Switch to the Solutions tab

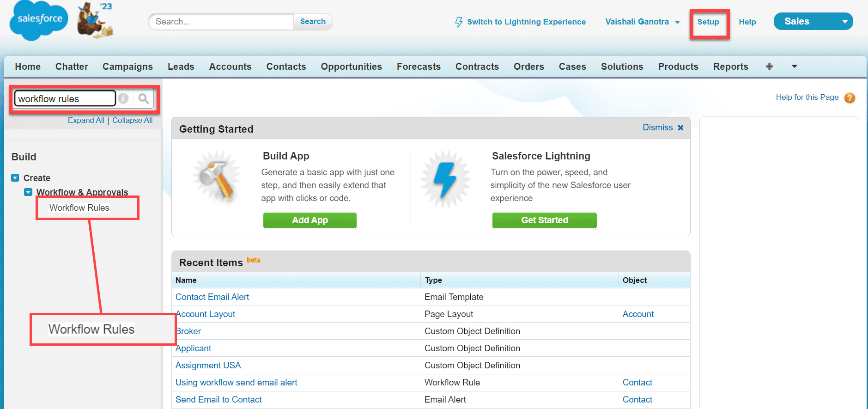click(x=622, y=67)
